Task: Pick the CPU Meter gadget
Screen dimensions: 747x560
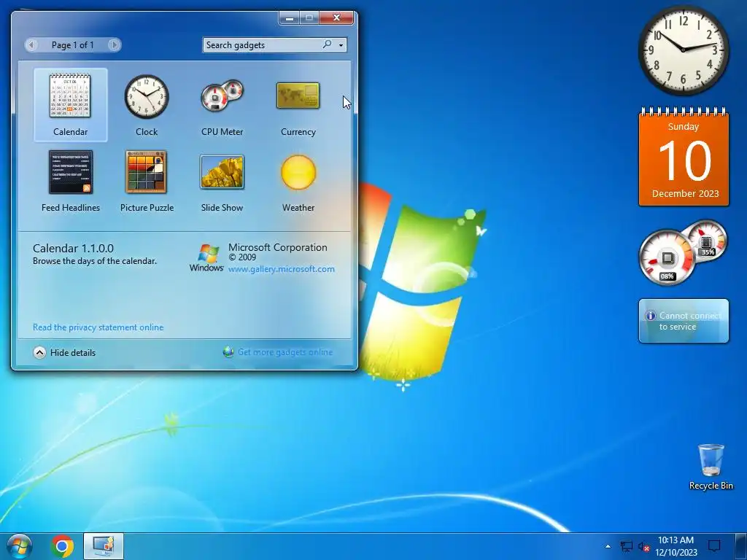Action: pos(222,96)
